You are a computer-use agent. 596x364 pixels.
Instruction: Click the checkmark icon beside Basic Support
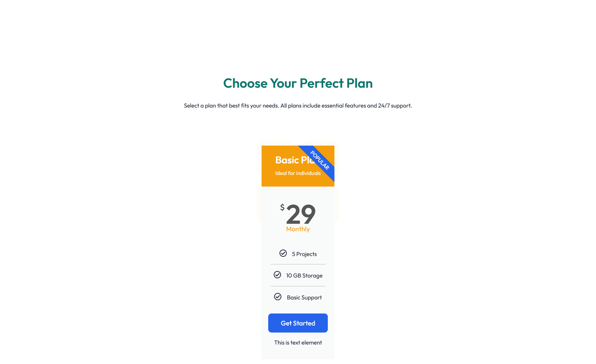(278, 297)
